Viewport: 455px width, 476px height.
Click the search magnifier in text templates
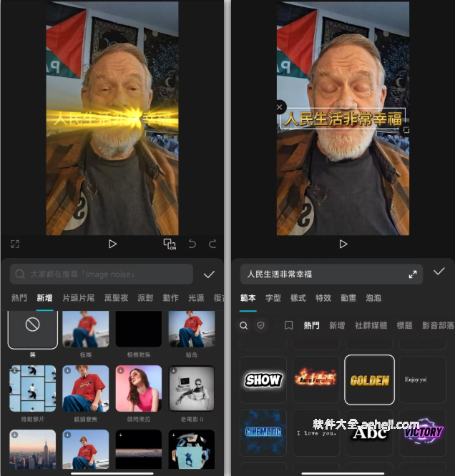click(244, 325)
